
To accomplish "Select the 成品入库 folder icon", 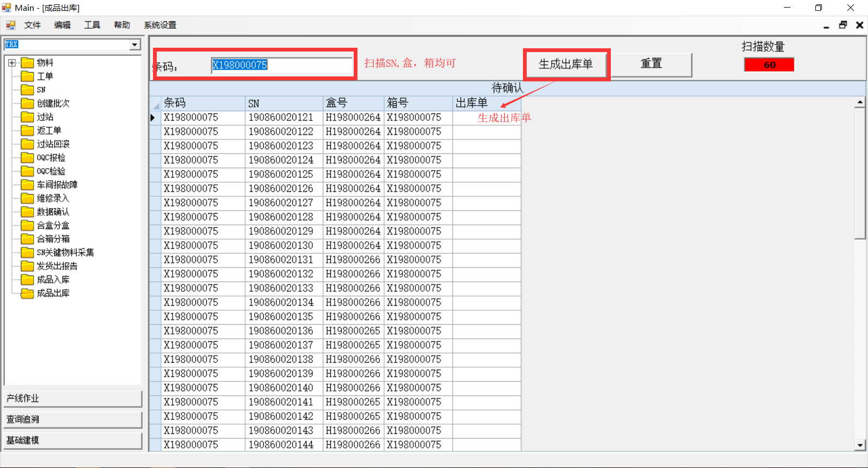I will pos(27,280).
